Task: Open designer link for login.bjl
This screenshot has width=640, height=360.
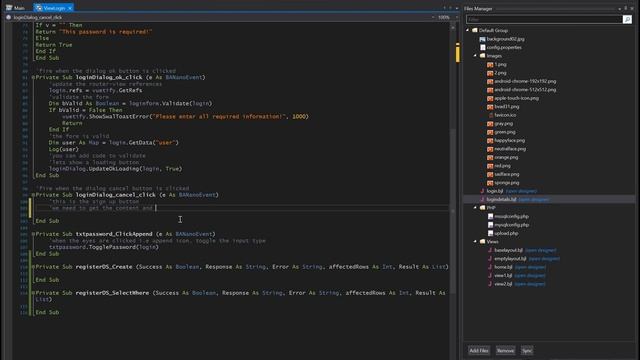Action: 521,191
